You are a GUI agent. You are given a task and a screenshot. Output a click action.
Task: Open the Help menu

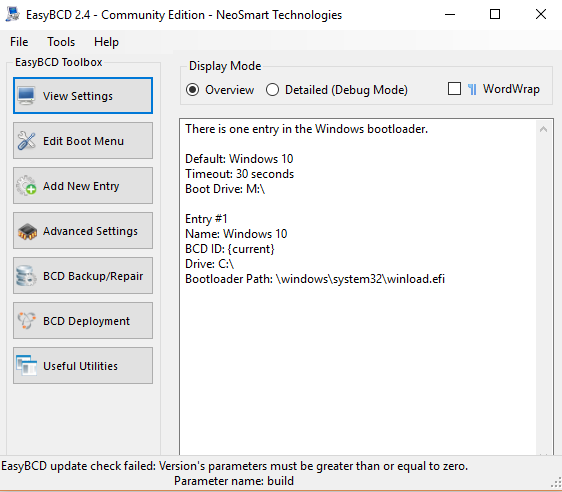click(106, 42)
